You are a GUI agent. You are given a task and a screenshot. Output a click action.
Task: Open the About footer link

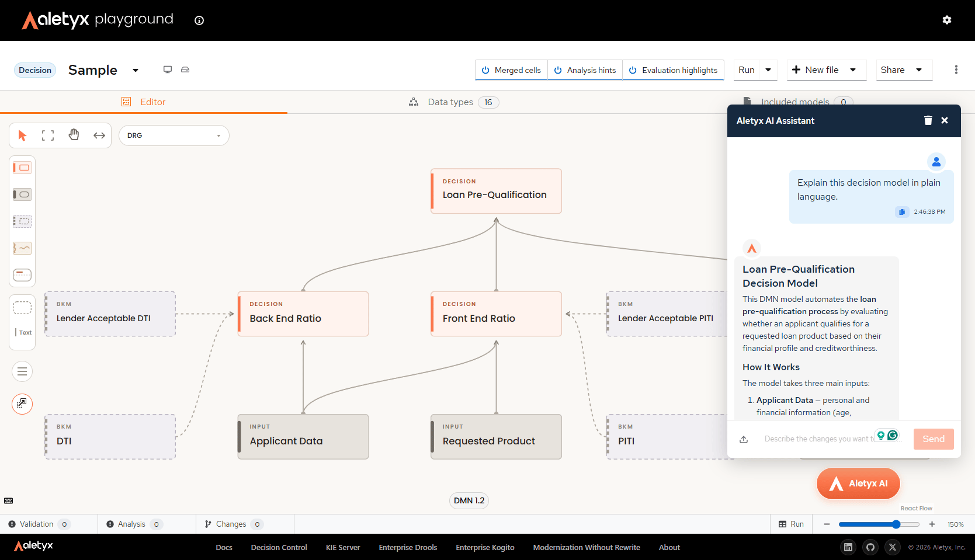click(669, 547)
